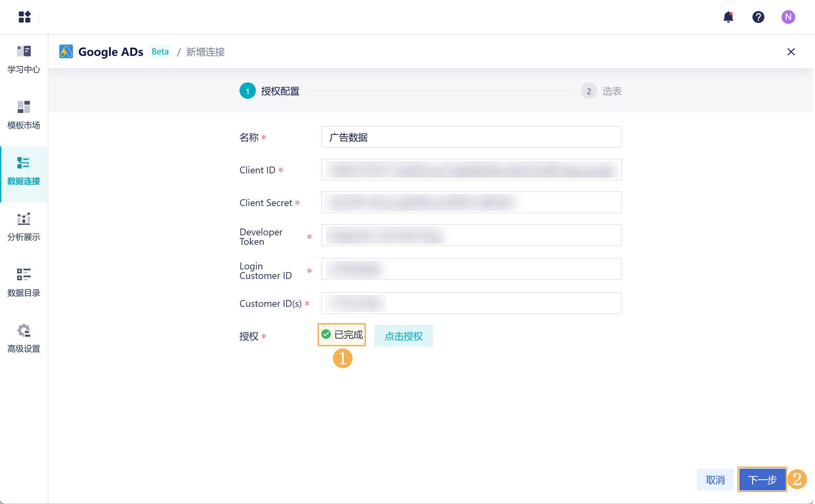The image size is (815, 504).
Task: Click the 名称 input field
Action: click(x=471, y=137)
